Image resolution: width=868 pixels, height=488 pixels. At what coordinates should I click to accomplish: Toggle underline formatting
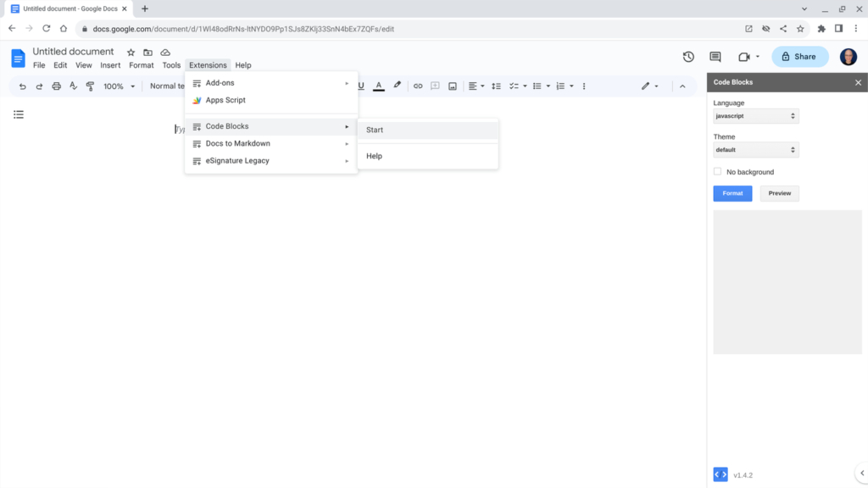[360, 86]
